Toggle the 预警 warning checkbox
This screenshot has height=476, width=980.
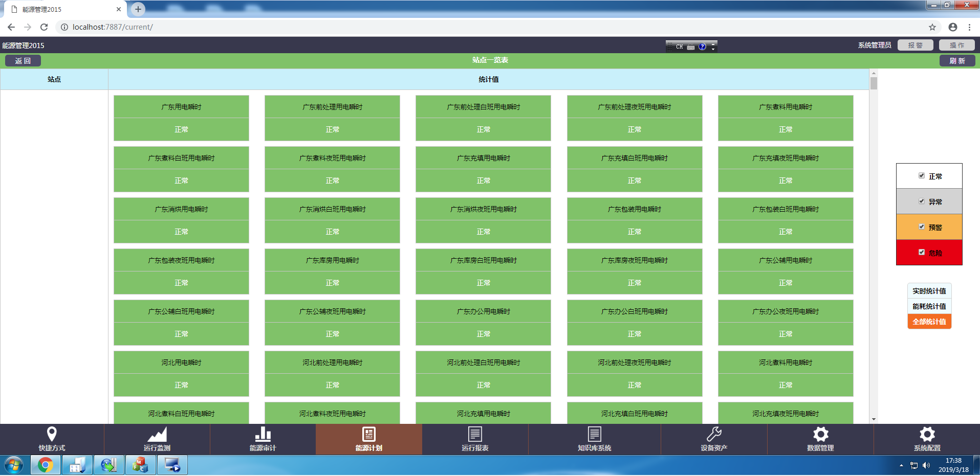click(x=922, y=227)
